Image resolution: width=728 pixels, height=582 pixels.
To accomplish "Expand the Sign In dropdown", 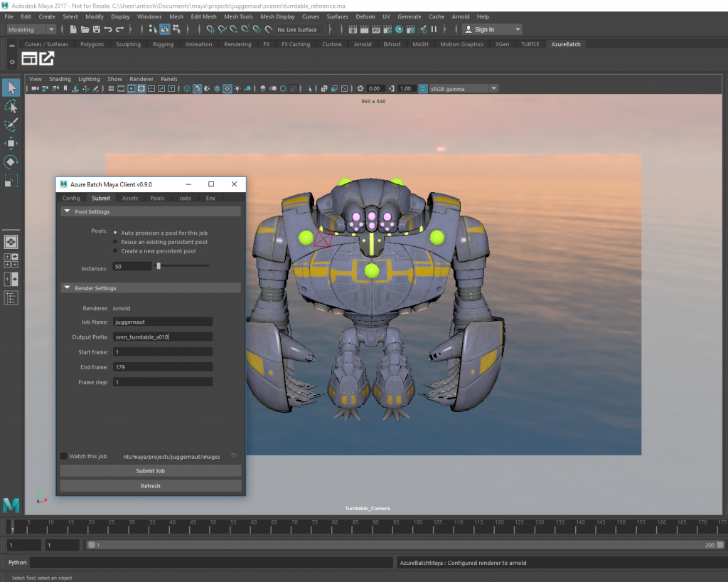I will point(518,29).
